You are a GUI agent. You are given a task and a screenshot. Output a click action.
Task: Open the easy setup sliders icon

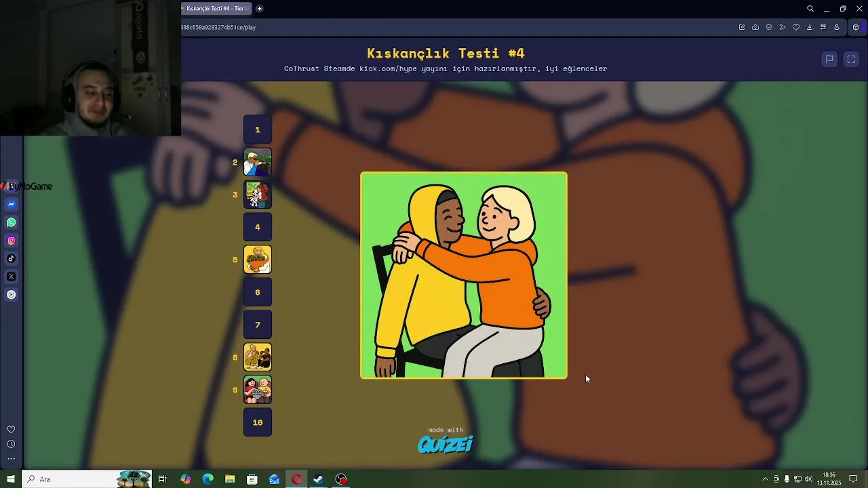click(x=823, y=27)
